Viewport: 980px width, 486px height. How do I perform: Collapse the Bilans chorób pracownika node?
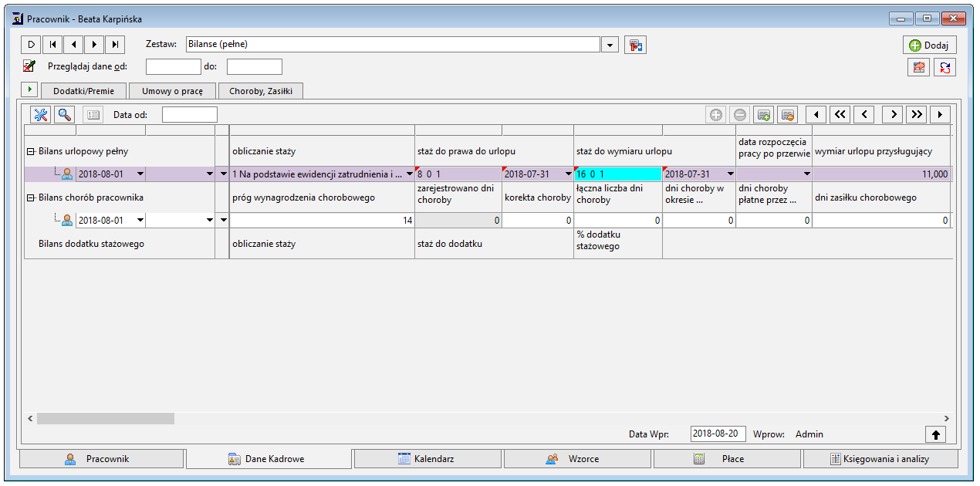30,197
